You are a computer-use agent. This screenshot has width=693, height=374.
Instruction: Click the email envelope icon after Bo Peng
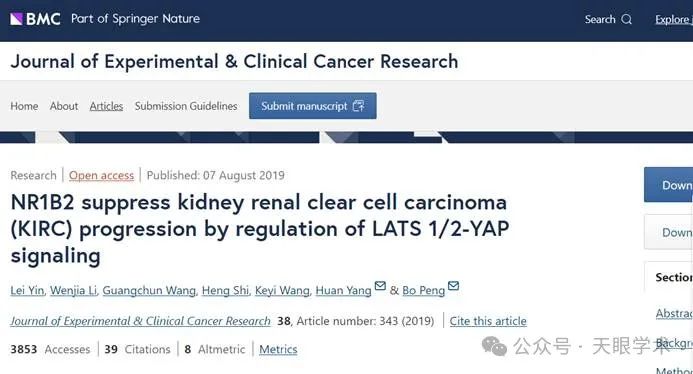453,286
